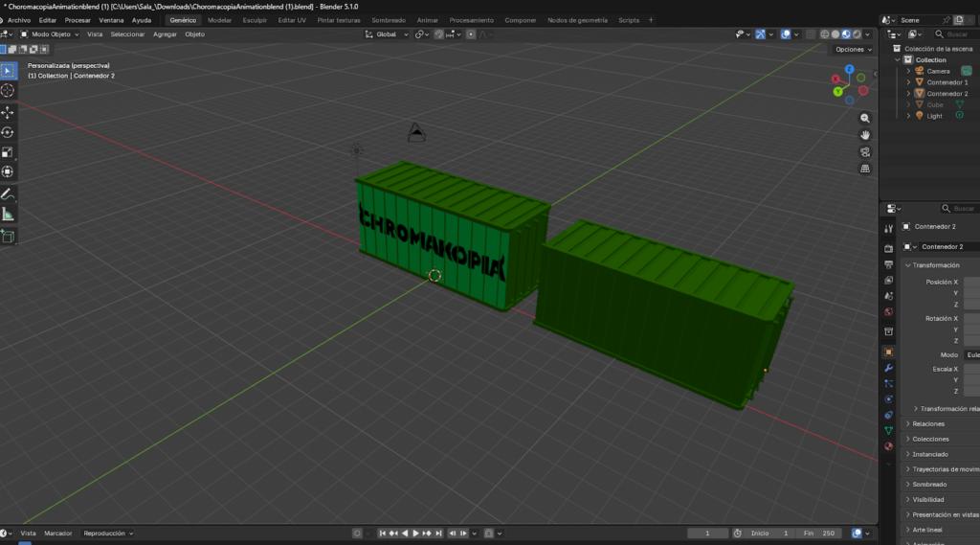Open the Scene properties tab
This screenshot has width=980, height=545.
[x=888, y=295]
